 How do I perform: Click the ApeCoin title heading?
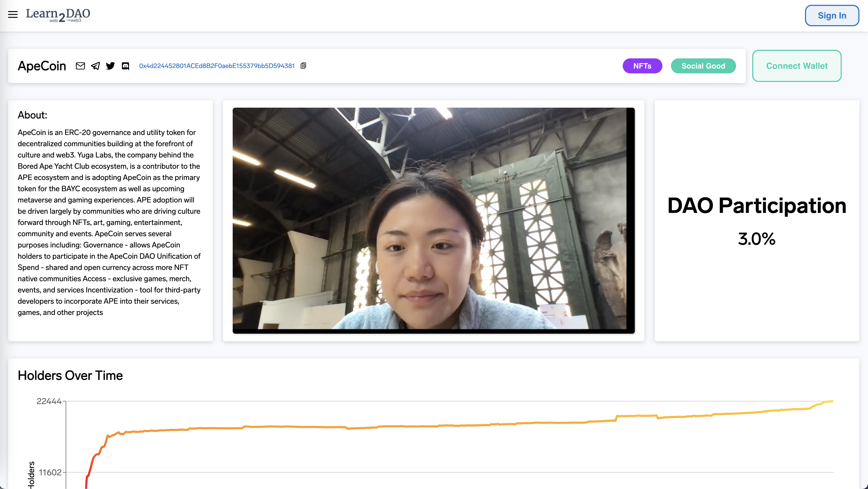point(42,66)
